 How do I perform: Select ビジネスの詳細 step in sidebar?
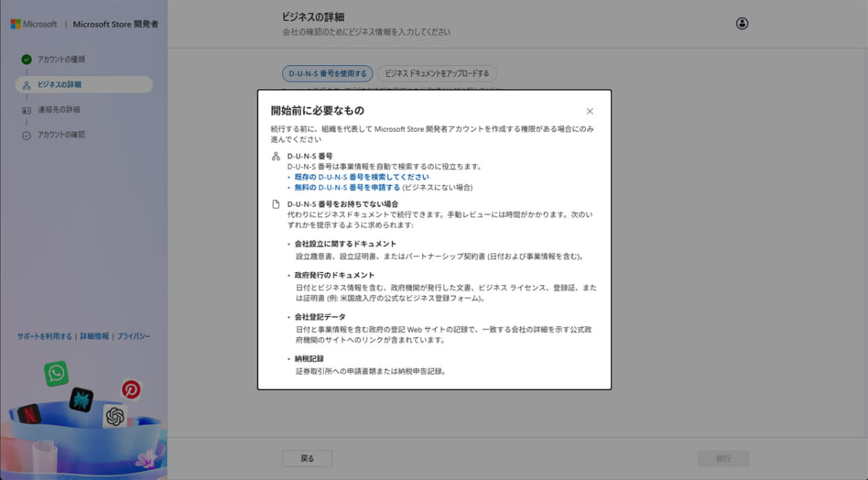(x=84, y=85)
